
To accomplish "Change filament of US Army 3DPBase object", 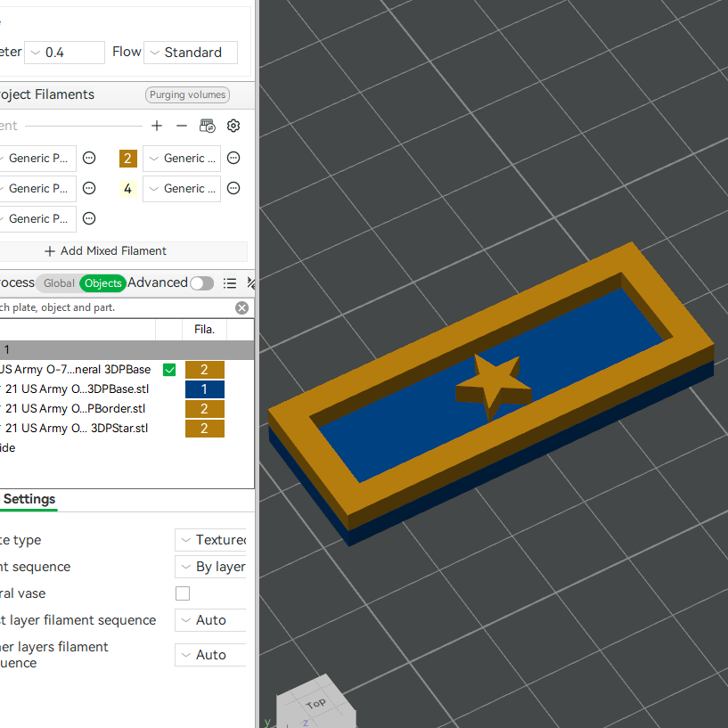I will tap(205, 370).
